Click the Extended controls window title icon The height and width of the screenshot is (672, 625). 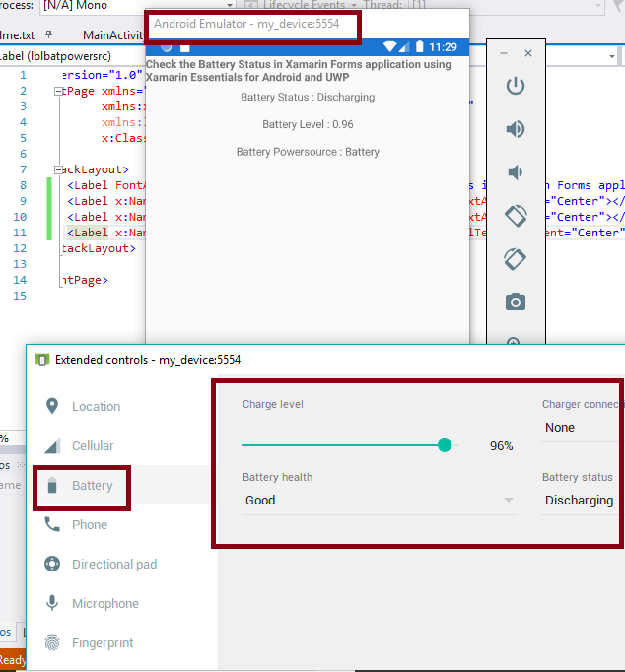[42, 360]
